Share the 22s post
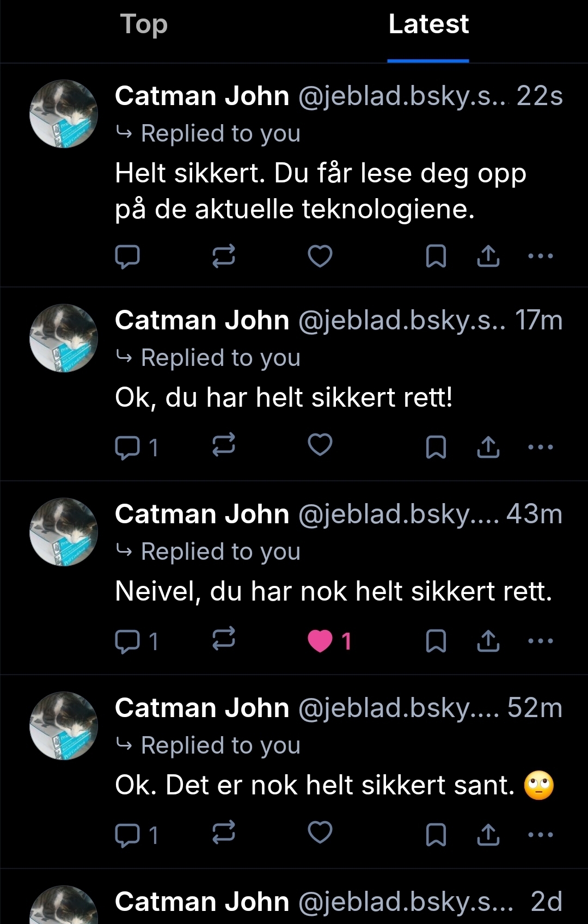Screen dimensions: 588x924 tap(488, 256)
